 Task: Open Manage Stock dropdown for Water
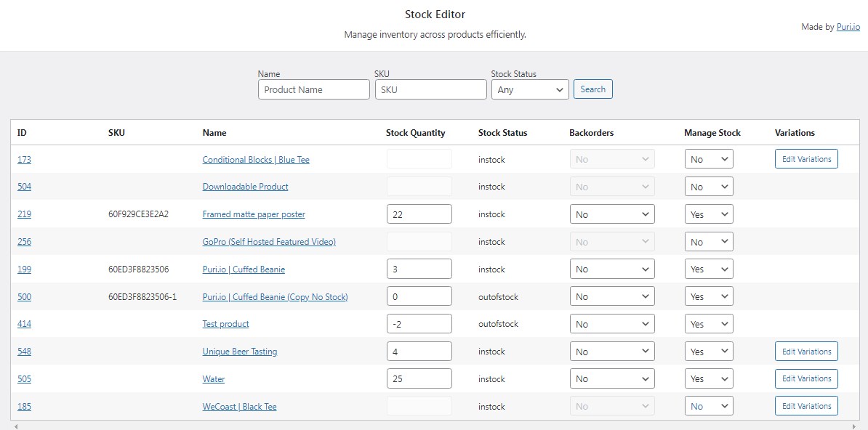point(709,378)
